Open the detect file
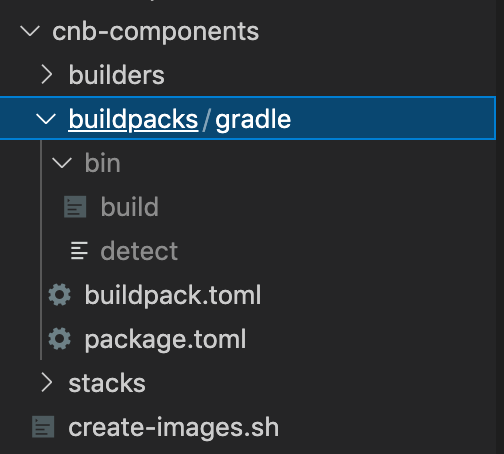504x454 pixels. tap(139, 251)
